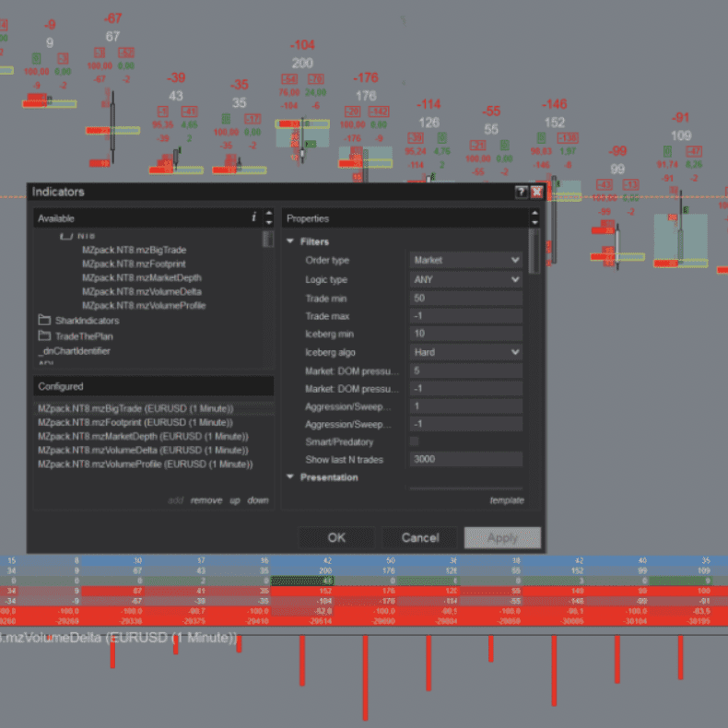Click the template link
Image resolution: width=728 pixels, height=728 pixels.
point(506,500)
